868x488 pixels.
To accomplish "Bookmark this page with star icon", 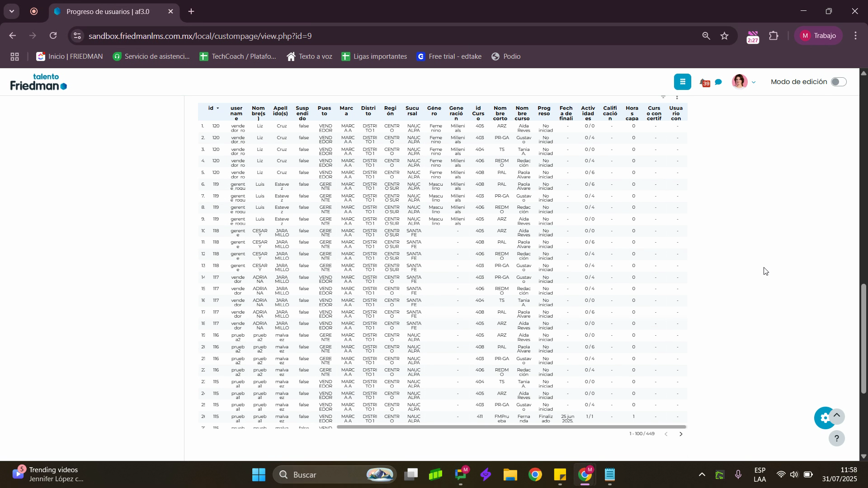I will (725, 36).
